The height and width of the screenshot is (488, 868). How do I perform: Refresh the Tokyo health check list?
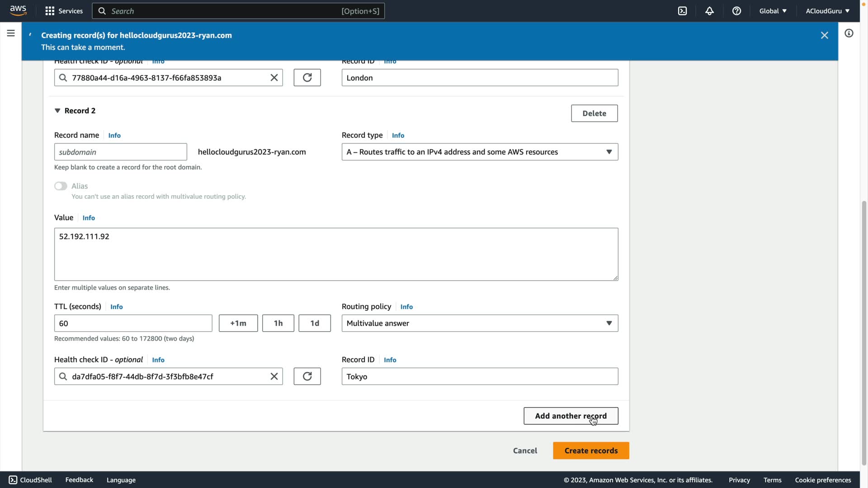click(307, 376)
